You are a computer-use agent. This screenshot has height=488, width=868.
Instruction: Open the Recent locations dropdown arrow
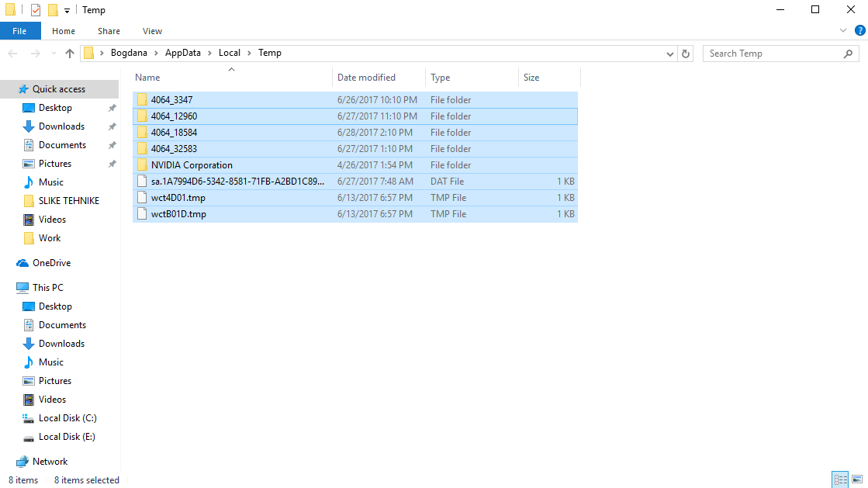[54, 54]
